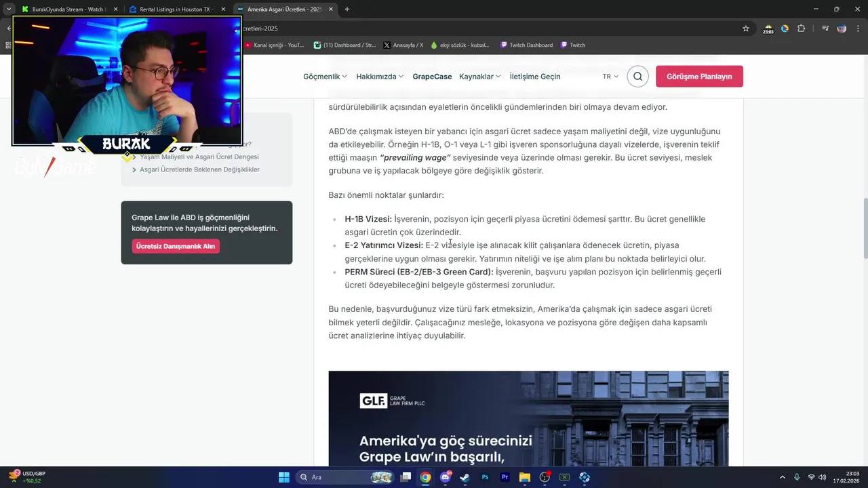Jump to Yaşam Maliyeti ve Asgari Ücret Dengesi
Image resolution: width=868 pixels, height=488 pixels.
[199, 157]
